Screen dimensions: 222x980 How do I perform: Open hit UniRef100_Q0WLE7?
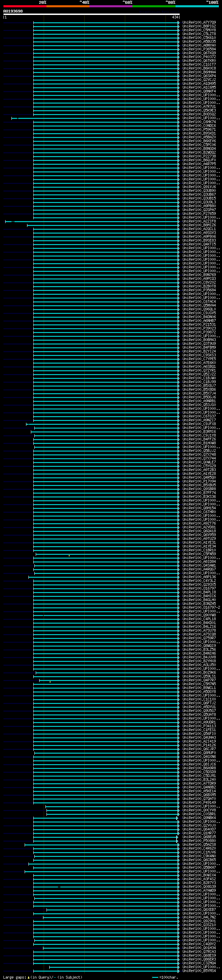[199, 462]
